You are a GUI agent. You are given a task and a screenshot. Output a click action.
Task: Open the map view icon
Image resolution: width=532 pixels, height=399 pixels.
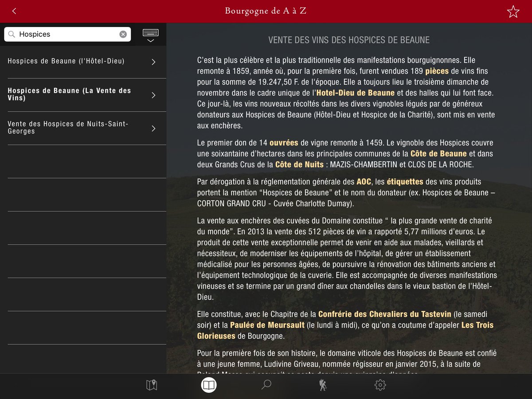(151, 385)
